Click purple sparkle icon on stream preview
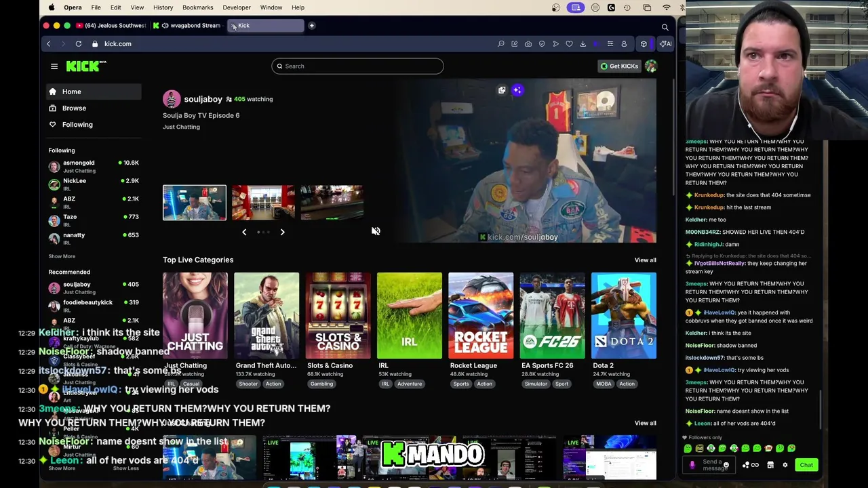Viewport: 868px width, 488px height. [x=517, y=90]
